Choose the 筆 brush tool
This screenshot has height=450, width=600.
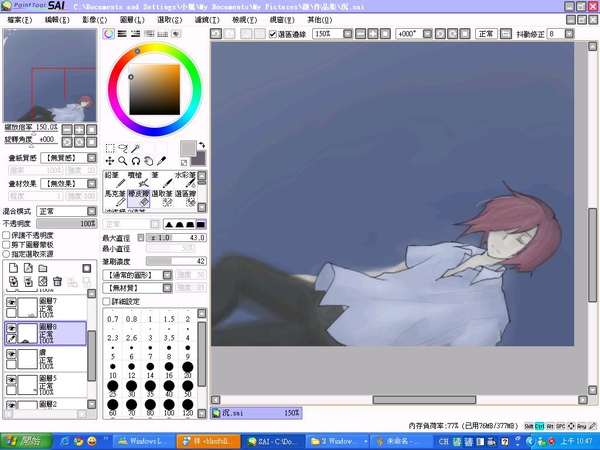[x=162, y=179]
